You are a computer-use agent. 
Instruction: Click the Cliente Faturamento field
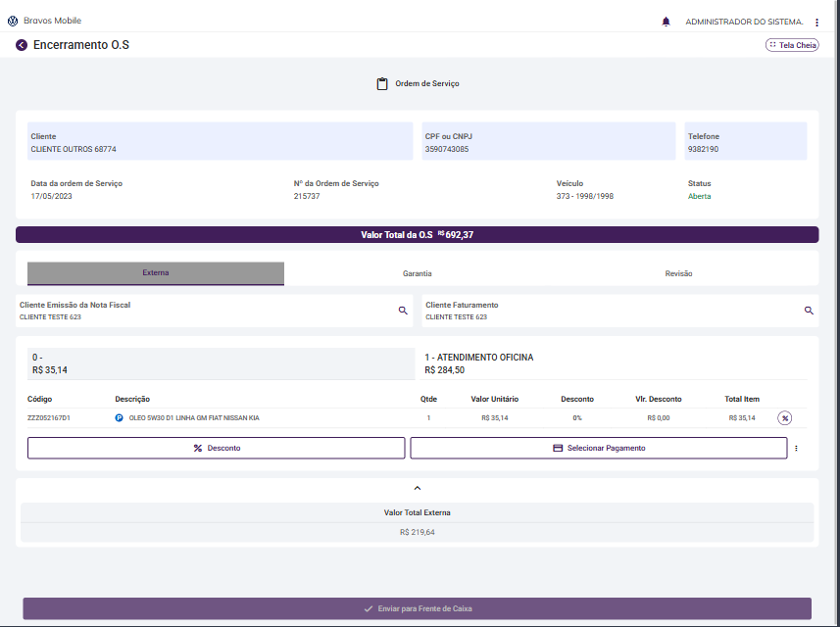pos(620,311)
